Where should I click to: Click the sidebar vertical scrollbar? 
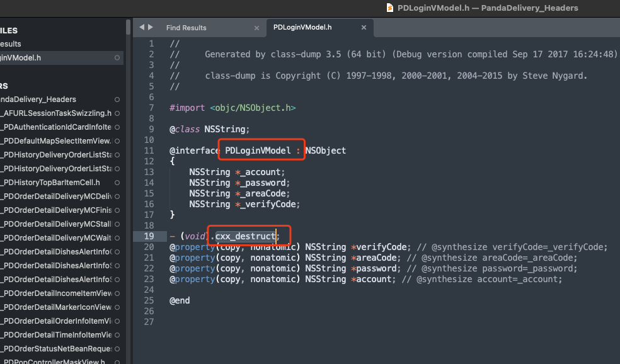coord(129,189)
